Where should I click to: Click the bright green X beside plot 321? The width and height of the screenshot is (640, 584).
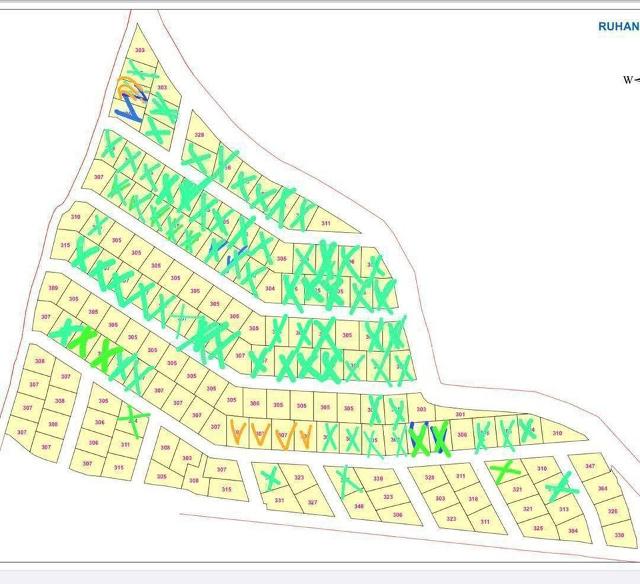[505, 471]
